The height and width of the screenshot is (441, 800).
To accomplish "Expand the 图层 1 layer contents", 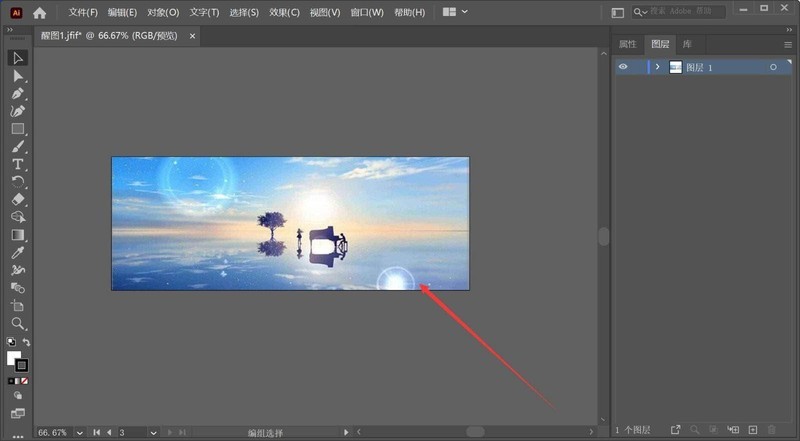I will [657, 67].
